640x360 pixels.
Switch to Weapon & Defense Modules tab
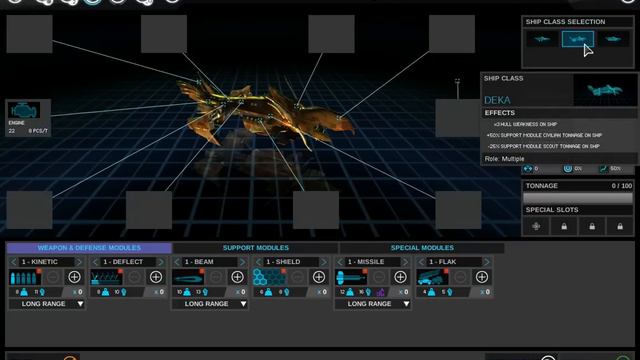89,248
